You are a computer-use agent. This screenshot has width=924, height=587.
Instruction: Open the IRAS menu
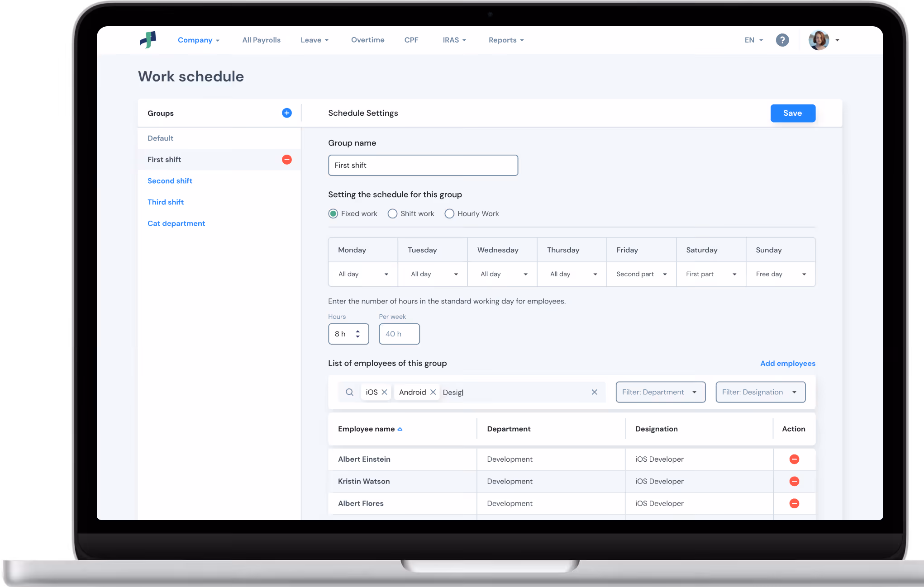point(454,40)
